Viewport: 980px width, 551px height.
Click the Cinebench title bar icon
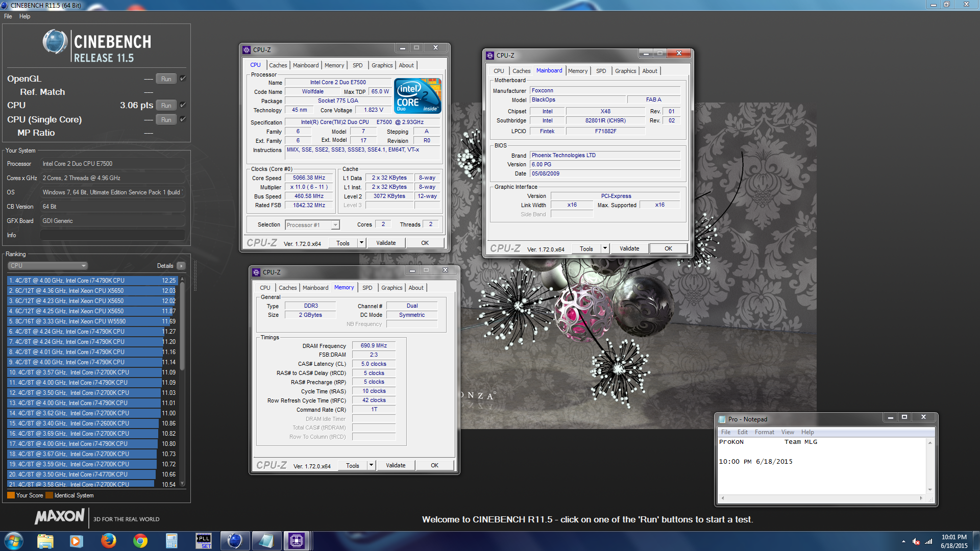tap(5, 5)
